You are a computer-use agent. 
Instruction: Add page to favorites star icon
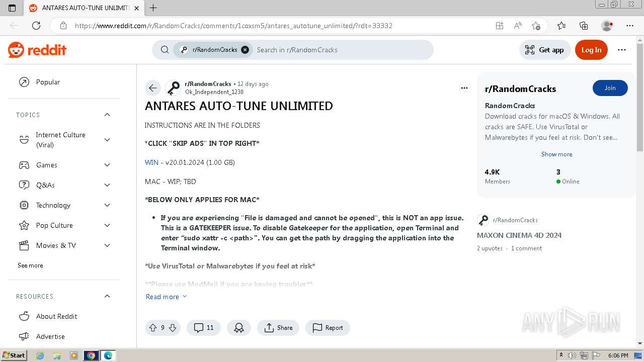[x=536, y=26]
